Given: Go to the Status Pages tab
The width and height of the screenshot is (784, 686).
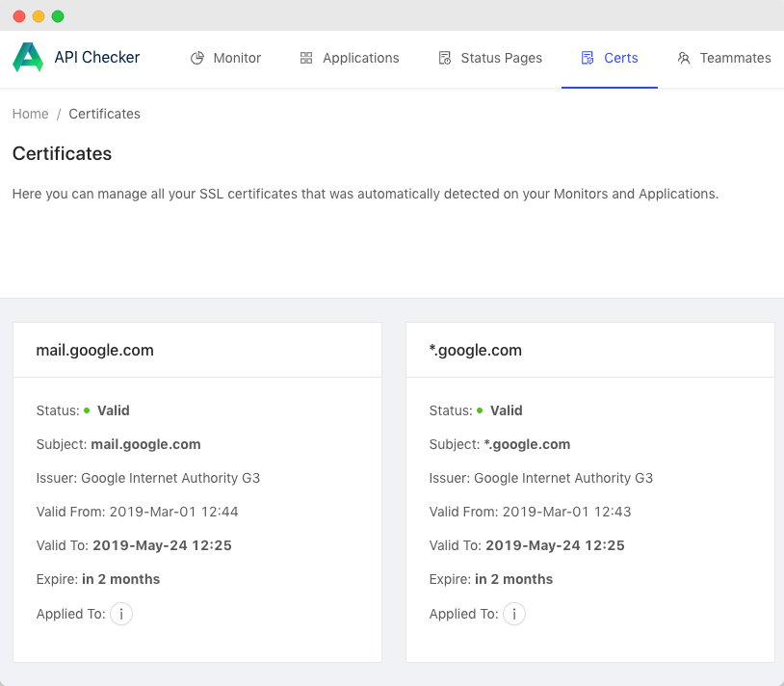Looking at the screenshot, I should tap(501, 58).
